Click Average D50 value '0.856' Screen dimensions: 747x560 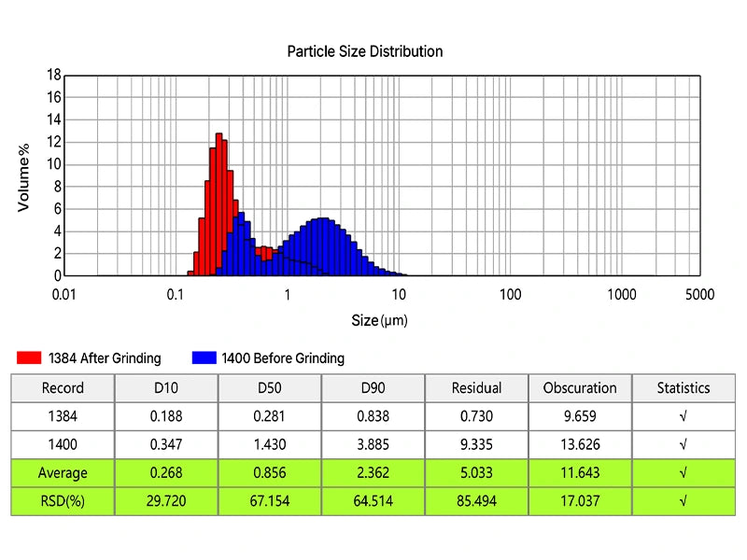point(270,473)
